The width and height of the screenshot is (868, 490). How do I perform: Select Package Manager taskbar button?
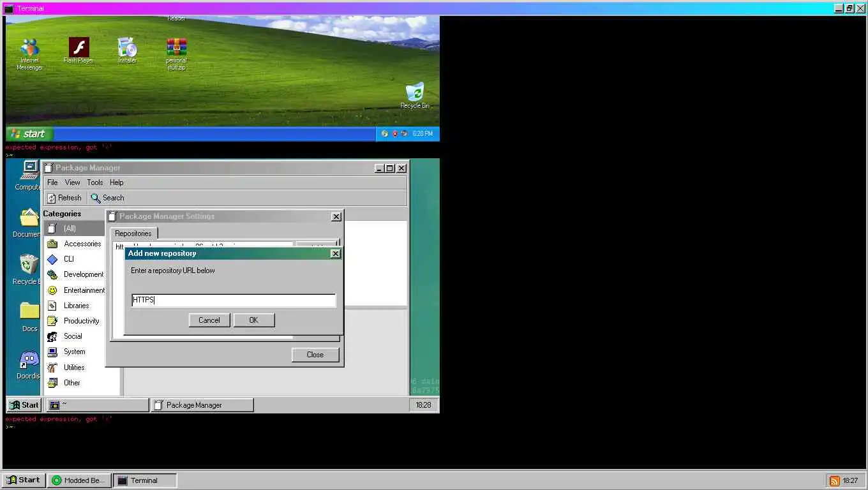(x=202, y=405)
